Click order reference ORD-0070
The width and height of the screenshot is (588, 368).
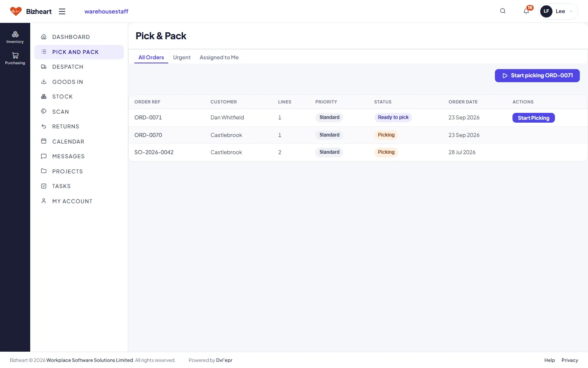(148, 135)
